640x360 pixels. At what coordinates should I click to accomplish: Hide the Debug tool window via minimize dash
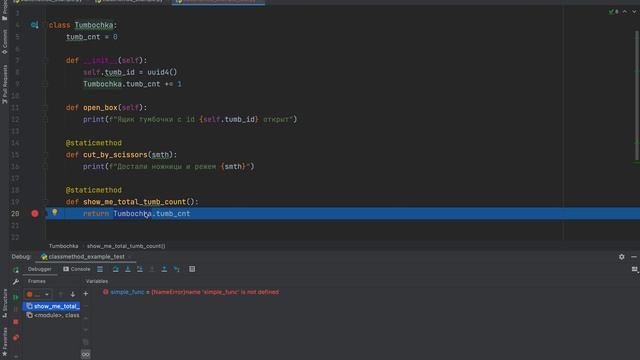coord(633,257)
